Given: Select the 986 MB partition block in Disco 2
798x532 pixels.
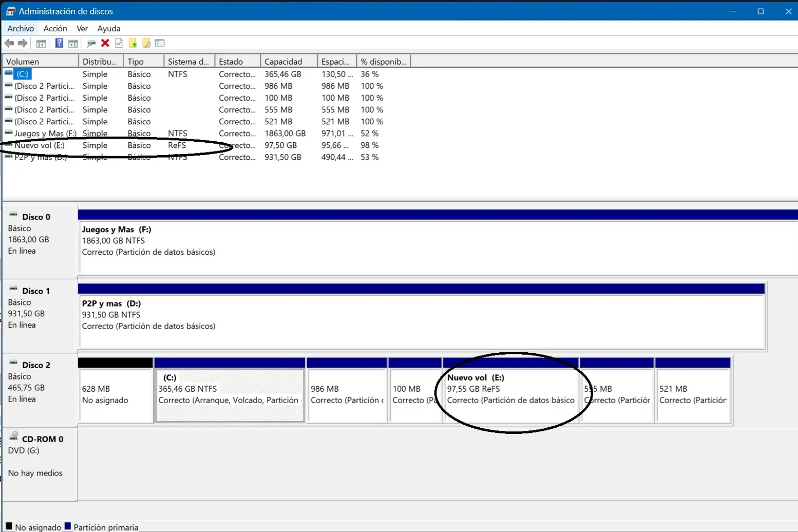Looking at the screenshot, I should [x=347, y=390].
